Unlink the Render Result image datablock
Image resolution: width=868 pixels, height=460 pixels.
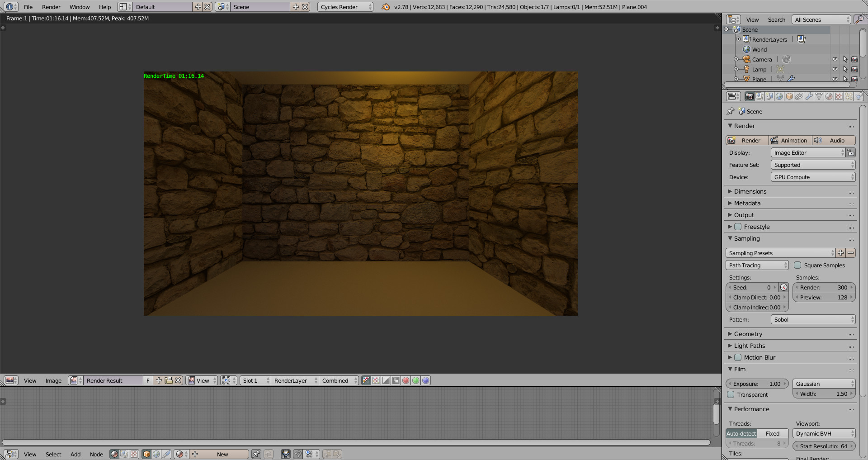coord(178,380)
